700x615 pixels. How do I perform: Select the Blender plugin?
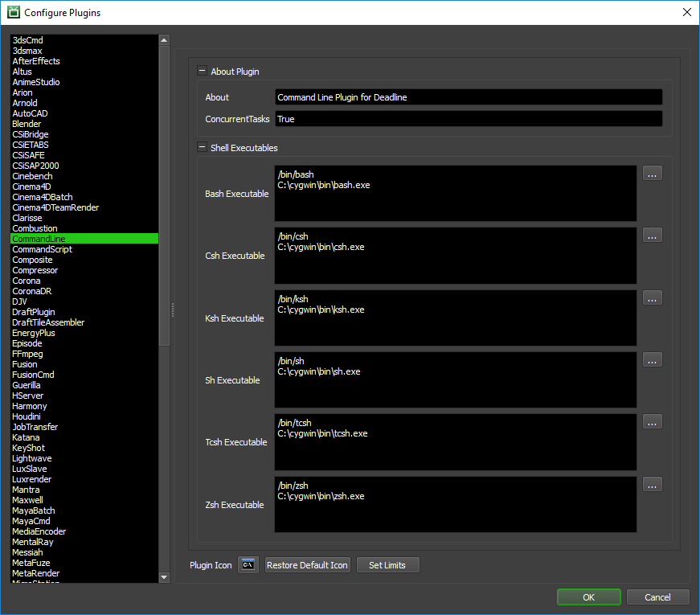pyautogui.click(x=84, y=124)
